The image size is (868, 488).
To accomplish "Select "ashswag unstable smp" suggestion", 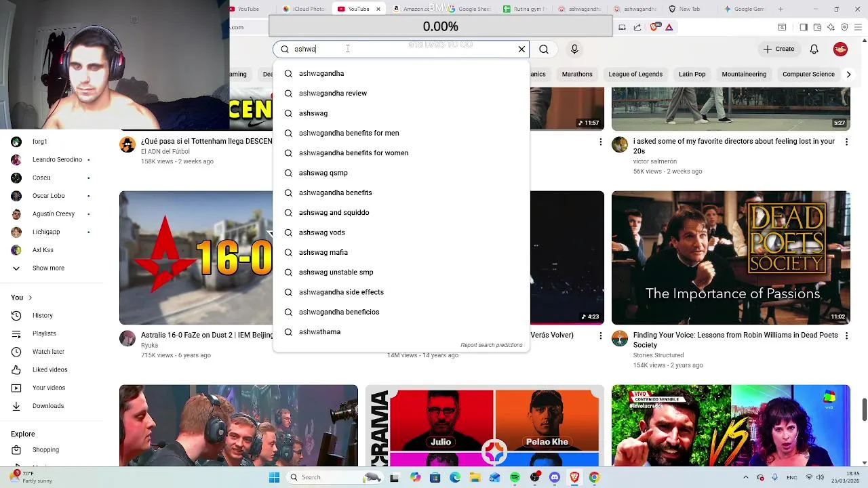I will 401,272.
